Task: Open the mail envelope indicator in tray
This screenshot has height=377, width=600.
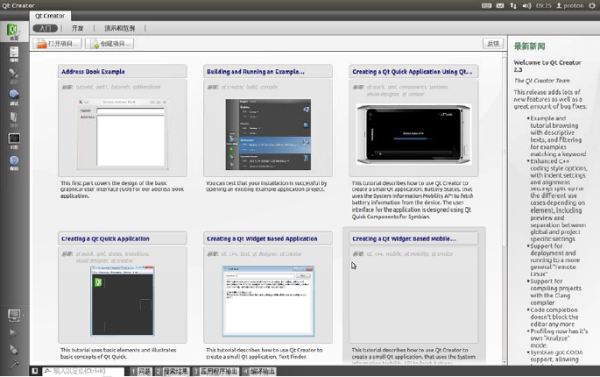Action: 500,5
